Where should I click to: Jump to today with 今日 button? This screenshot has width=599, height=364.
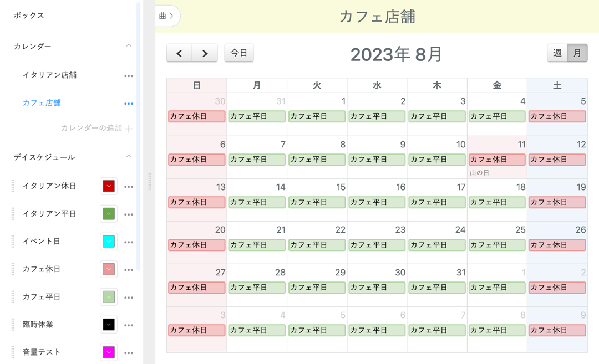[239, 53]
